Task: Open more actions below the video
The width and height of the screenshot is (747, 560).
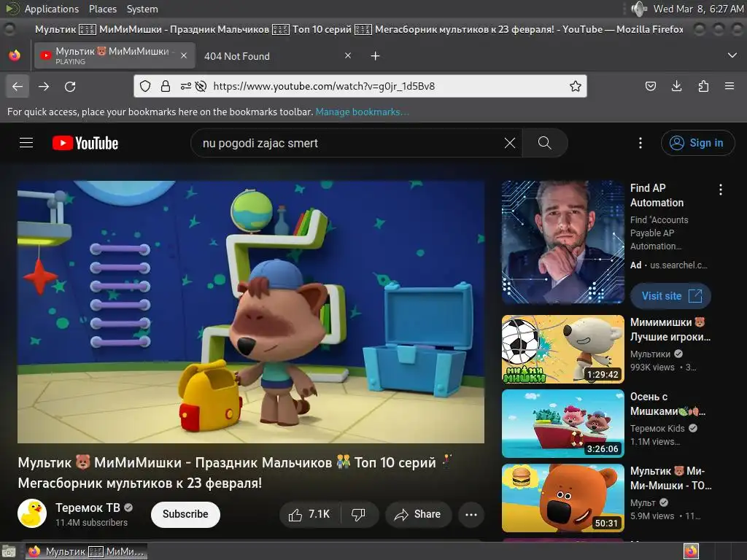Action: pyautogui.click(x=471, y=514)
